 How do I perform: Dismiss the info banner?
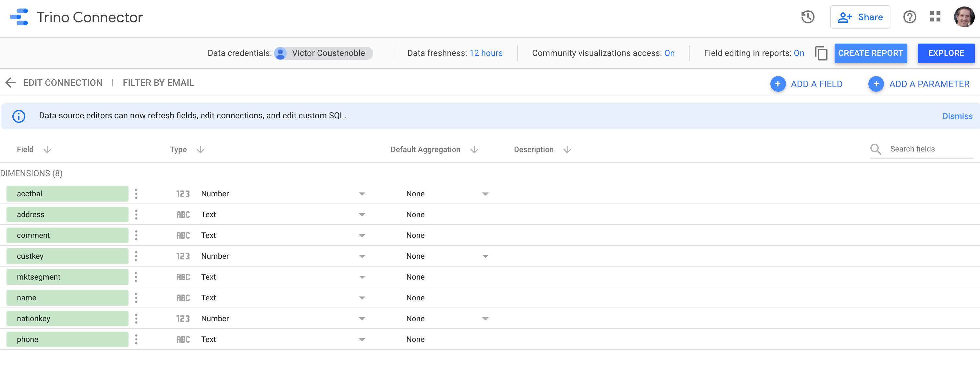click(x=957, y=116)
